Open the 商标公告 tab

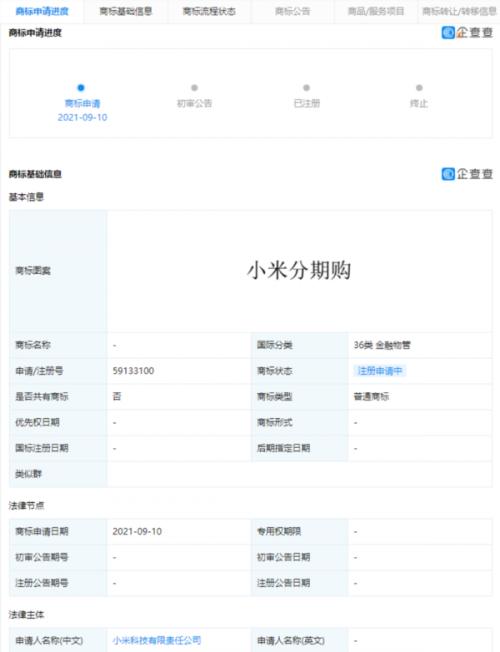coord(292,11)
